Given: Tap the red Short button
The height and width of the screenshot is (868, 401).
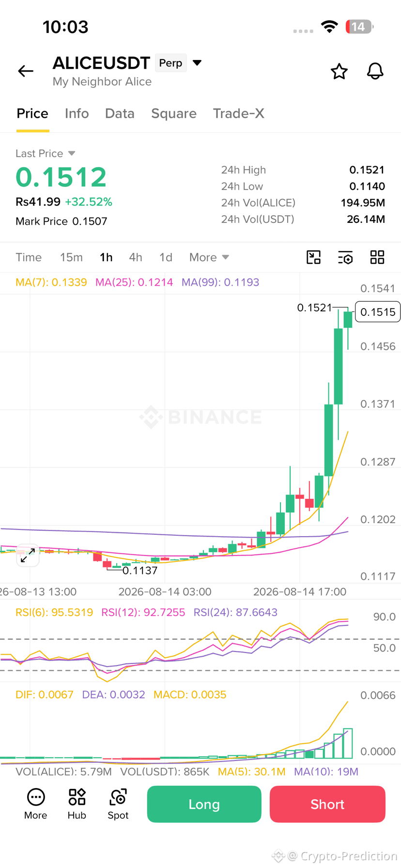Looking at the screenshot, I should 327,804.
